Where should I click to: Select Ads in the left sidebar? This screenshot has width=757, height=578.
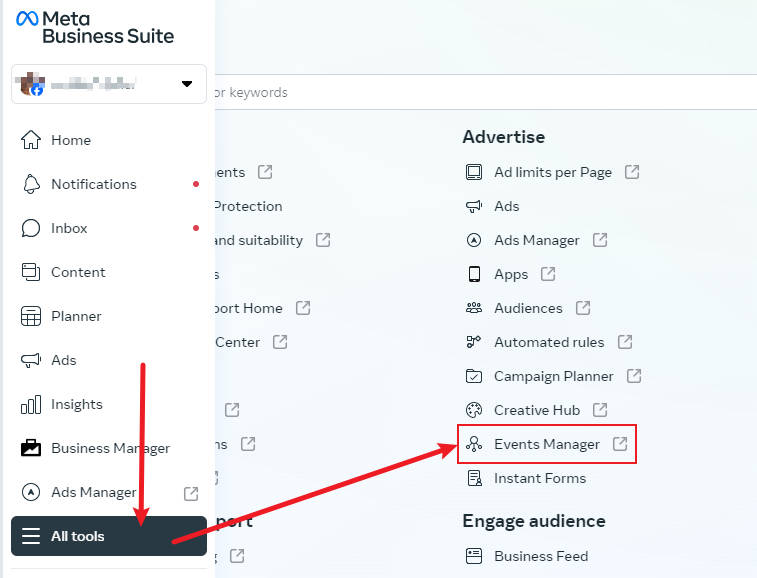[x=64, y=360]
